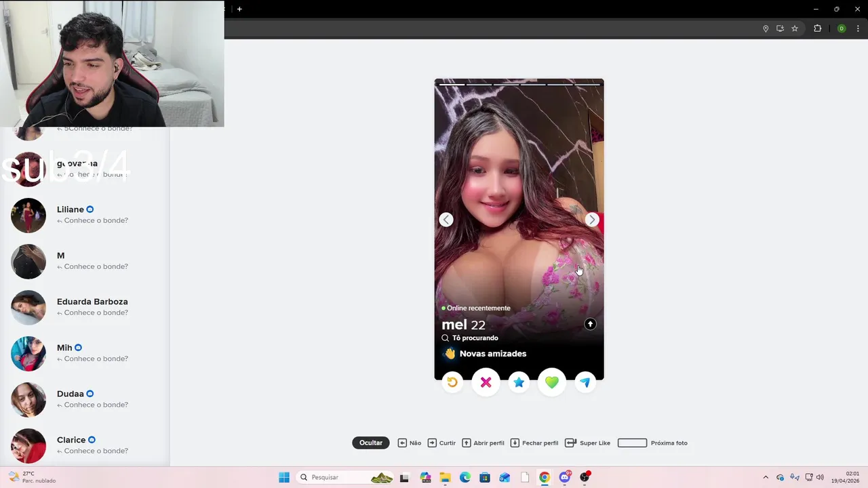Click the location pin icon in address bar

pos(766,28)
